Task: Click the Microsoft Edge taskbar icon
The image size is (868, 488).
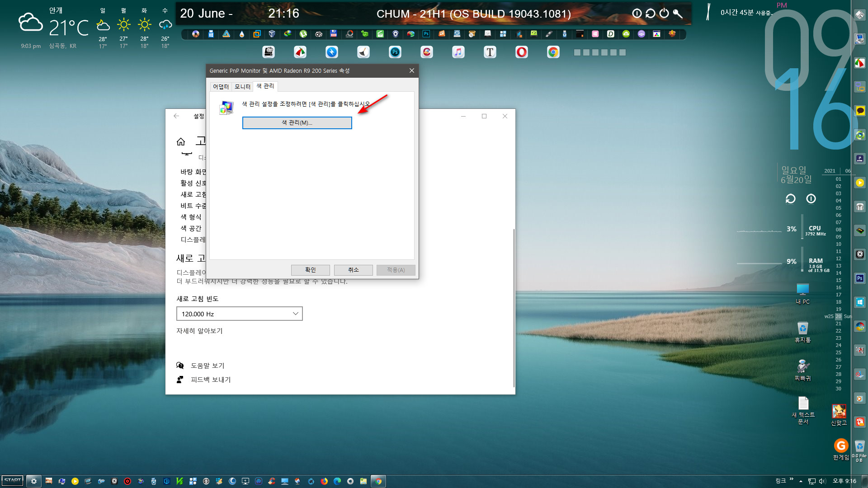Action: tap(337, 481)
